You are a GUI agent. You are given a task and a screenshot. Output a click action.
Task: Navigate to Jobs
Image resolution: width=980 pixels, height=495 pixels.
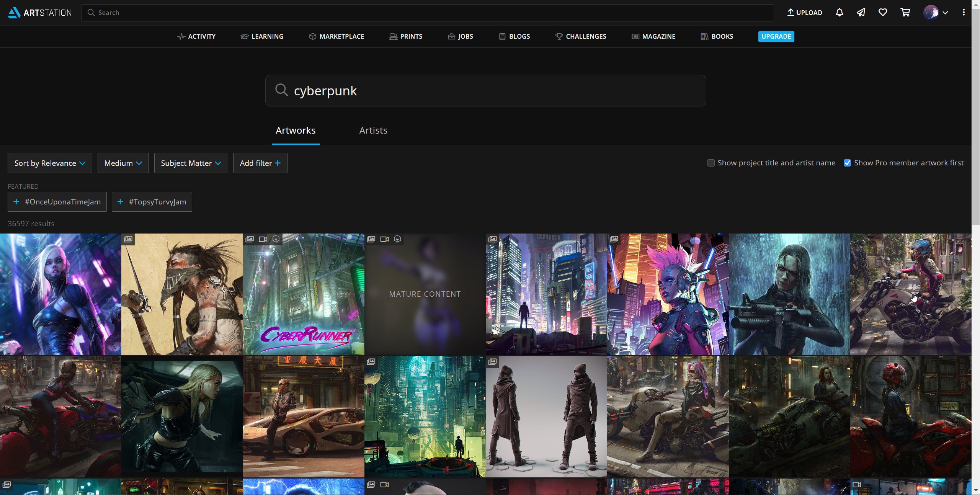point(461,36)
